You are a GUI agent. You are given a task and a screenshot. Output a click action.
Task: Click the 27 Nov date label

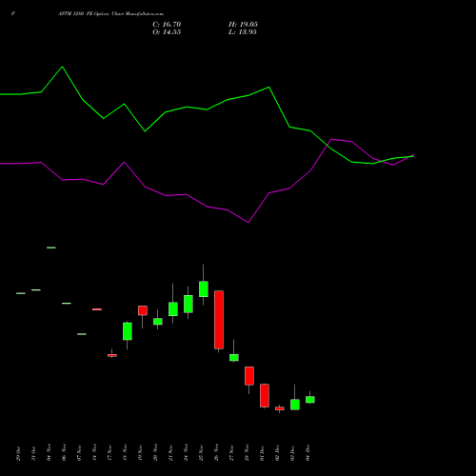[231, 453]
